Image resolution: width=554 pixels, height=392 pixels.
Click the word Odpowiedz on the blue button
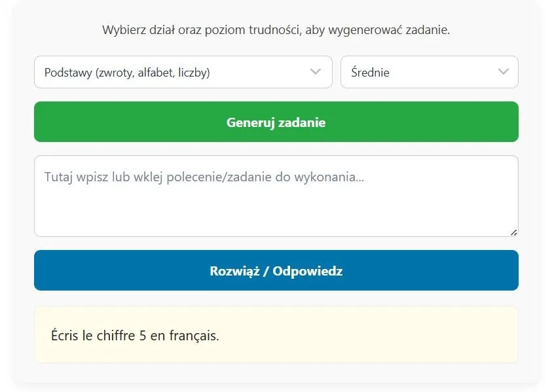[x=307, y=271]
